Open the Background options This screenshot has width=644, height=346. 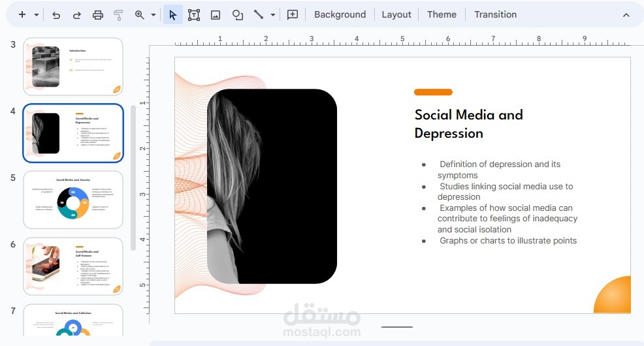click(x=340, y=15)
